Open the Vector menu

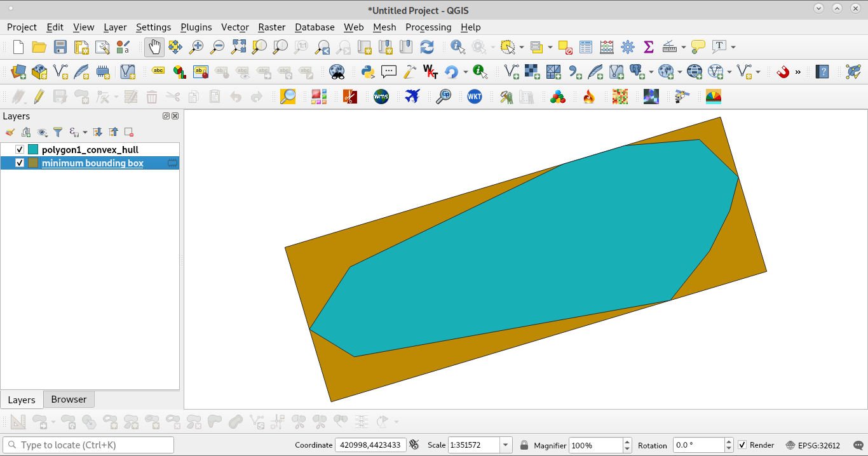234,27
